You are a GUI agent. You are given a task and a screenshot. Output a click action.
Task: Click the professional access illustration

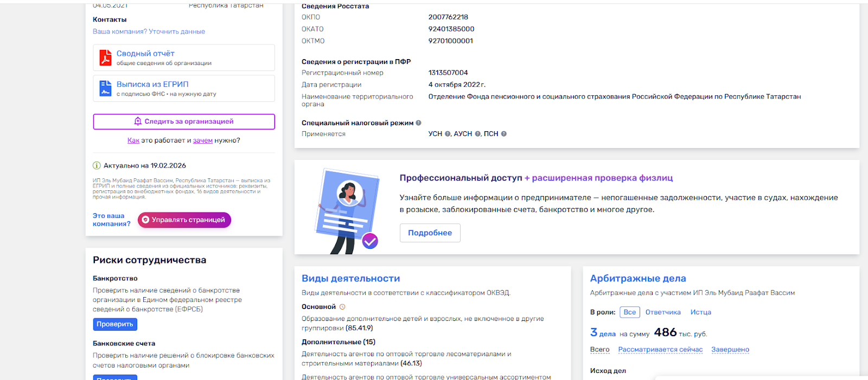(x=348, y=211)
